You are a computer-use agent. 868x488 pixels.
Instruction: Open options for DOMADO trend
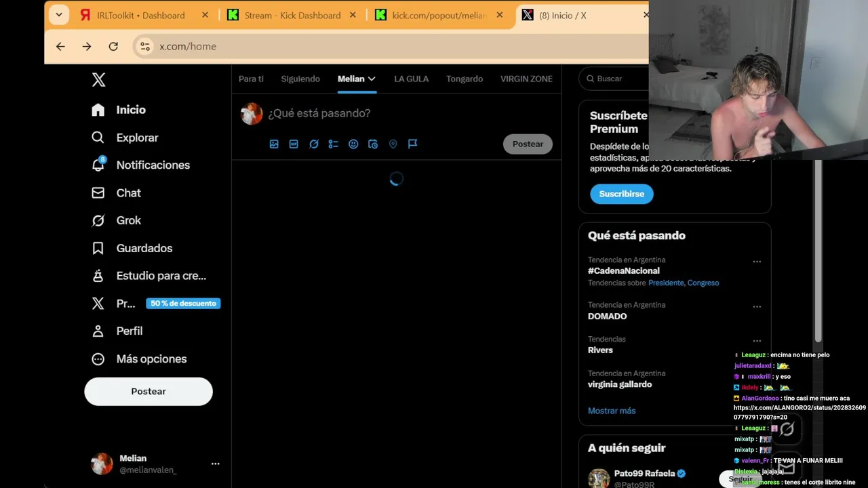757,306
